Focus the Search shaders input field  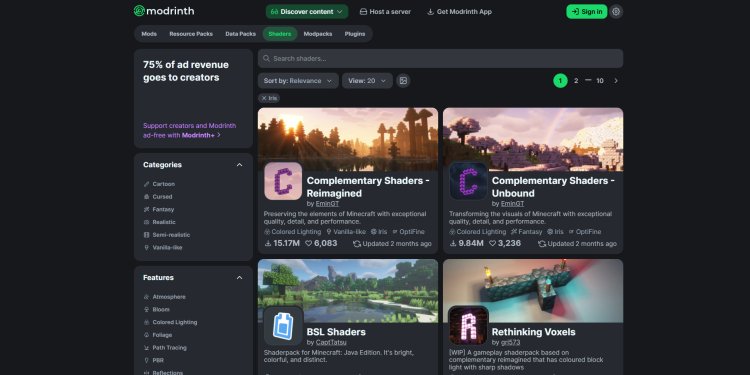coord(440,58)
